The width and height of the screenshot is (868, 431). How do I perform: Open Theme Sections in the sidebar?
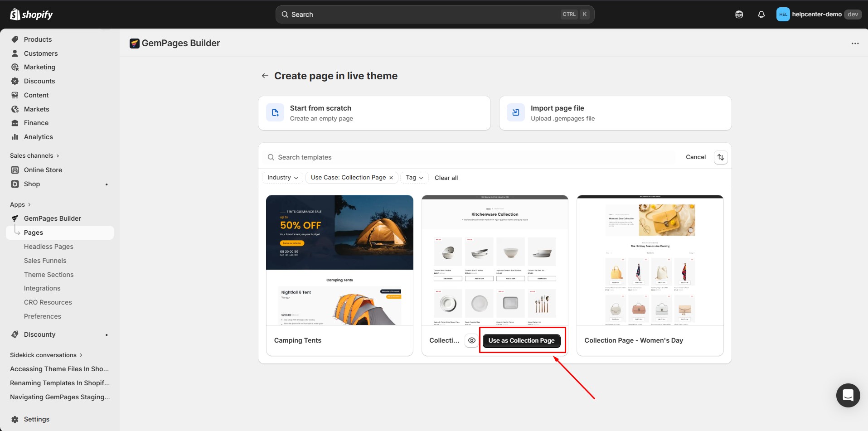pyautogui.click(x=48, y=274)
